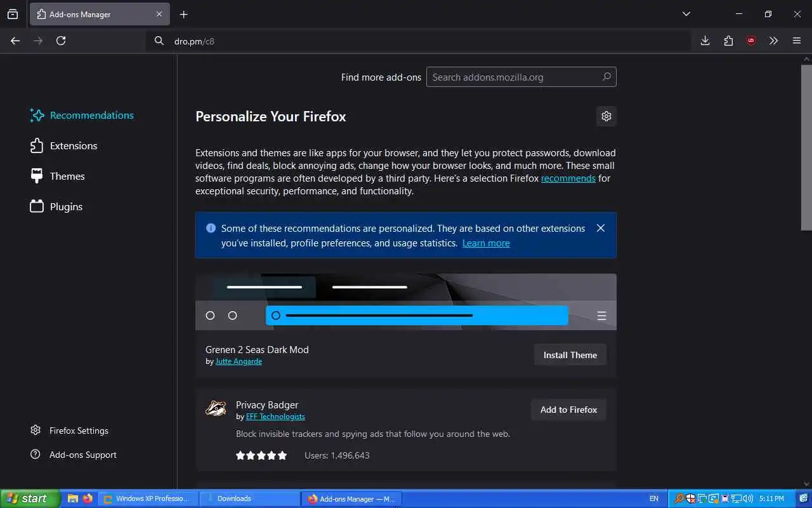This screenshot has height=508, width=812.
Task: Click the Plugins folder icon
Action: point(37,206)
